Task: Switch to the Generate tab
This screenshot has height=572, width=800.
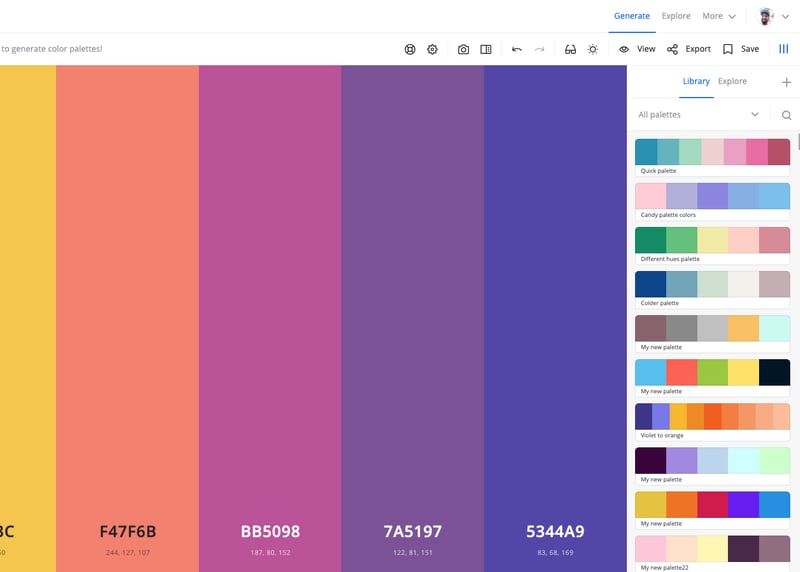Action: (x=631, y=16)
